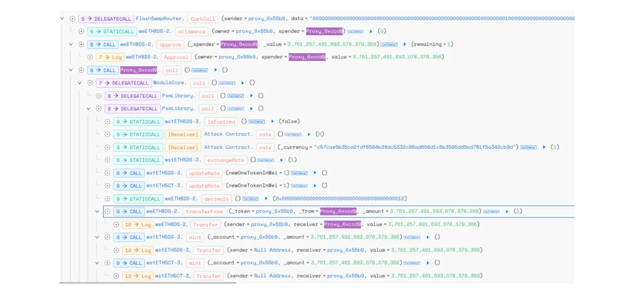
Task: Click the calldata badge on approve row
Action: click(389, 44)
